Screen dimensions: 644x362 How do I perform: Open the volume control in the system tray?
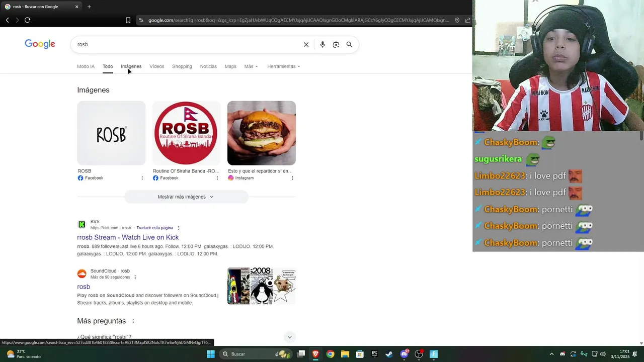[x=603, y=354]
